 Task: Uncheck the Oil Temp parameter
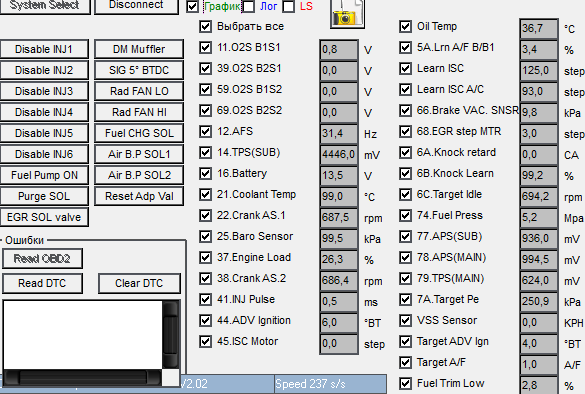(405, 26)
